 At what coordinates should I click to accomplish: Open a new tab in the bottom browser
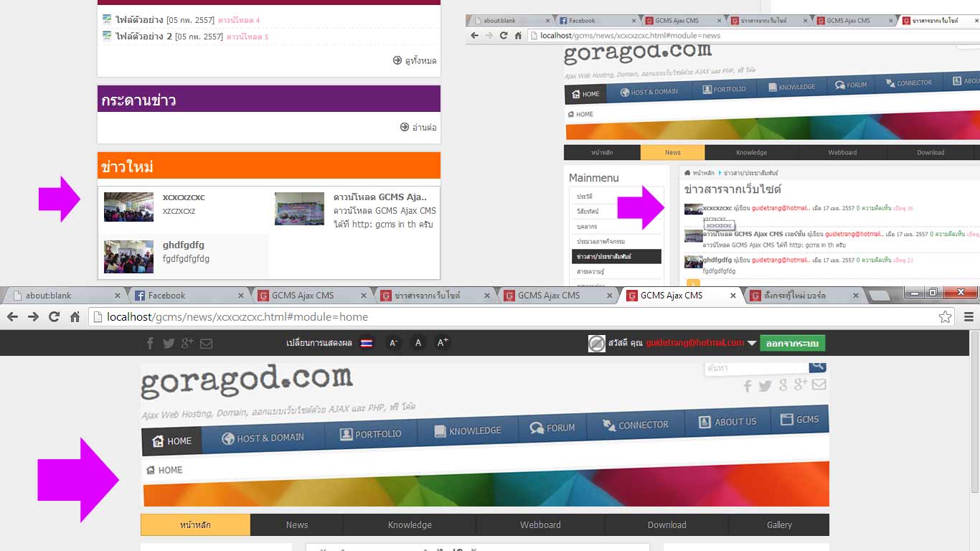pos(878,296)
